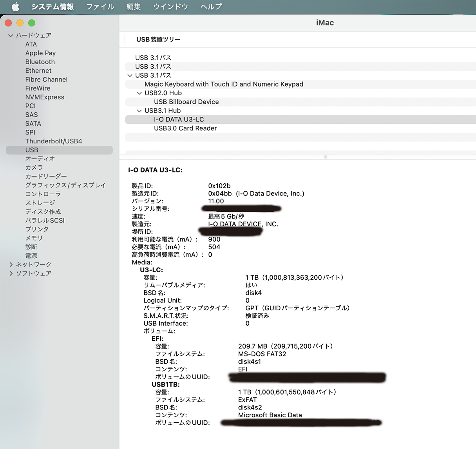This screenshot has width=476, height=449.
Task: Select the second USB 3.1バス row
Action: pyautogui.click(x=300, y=67)
